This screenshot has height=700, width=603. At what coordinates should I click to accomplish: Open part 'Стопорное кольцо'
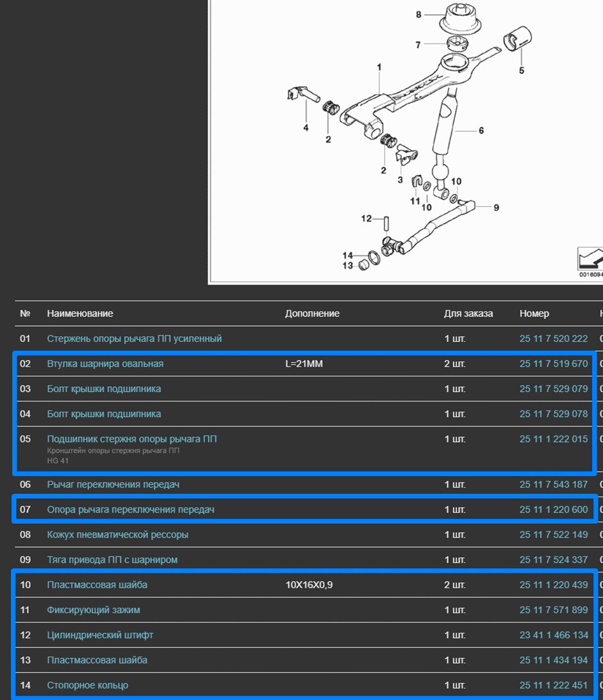pyautogui.click(x=88, y=685)
